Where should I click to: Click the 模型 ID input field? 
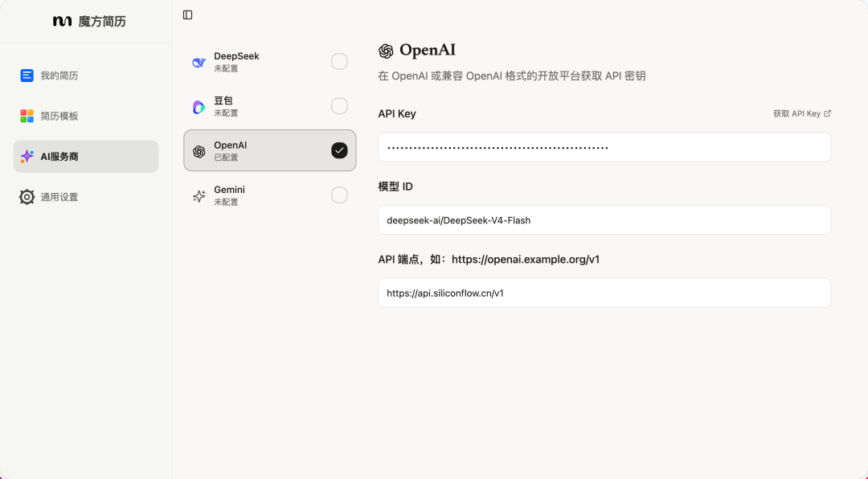[604, 220]
